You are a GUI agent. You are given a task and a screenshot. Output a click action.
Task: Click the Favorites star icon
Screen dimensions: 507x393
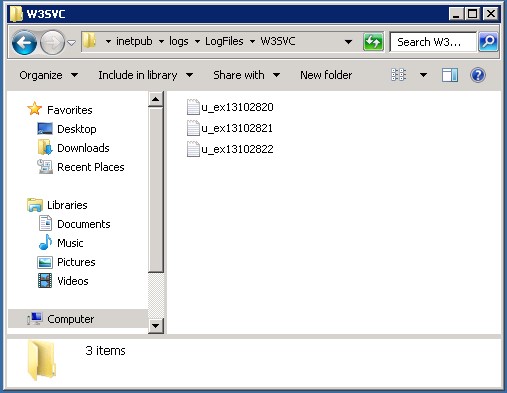(x=35, y=109)
